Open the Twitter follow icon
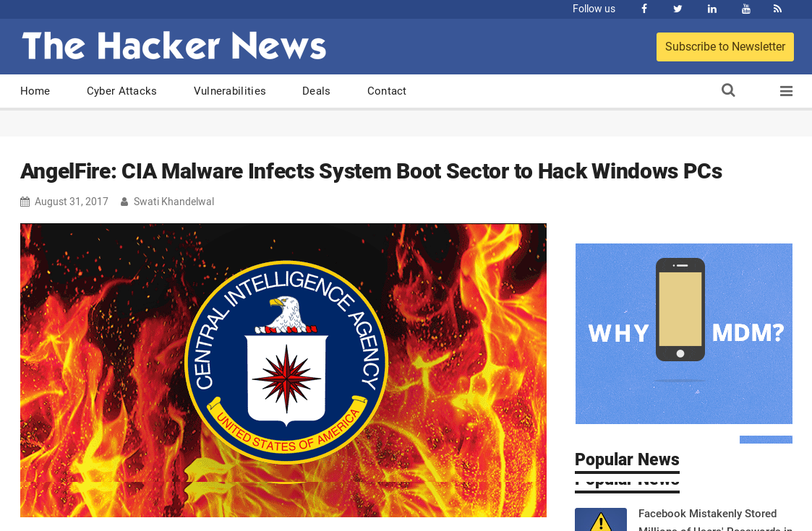812x531 pixels. (678, 9)
